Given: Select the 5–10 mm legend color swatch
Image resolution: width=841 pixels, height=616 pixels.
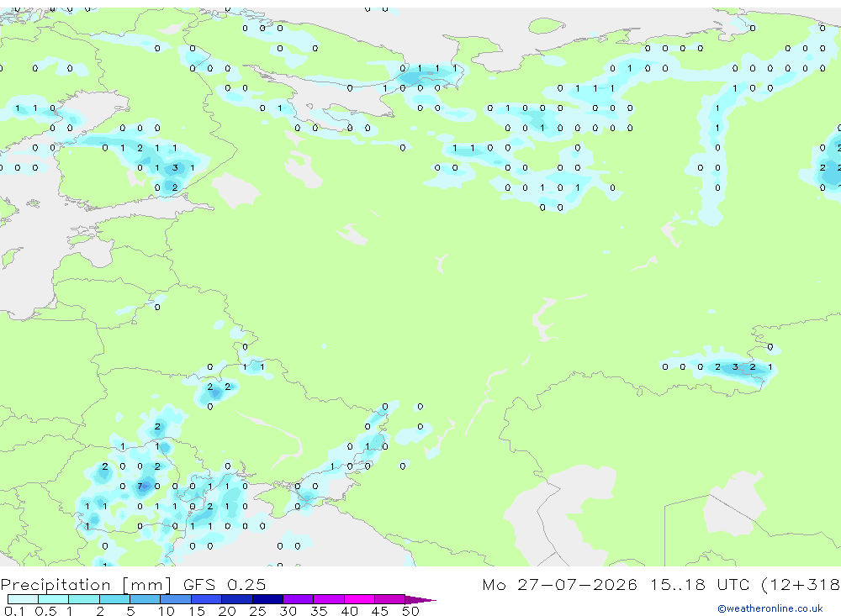Looking at the screenshot, I should pyautogui.click(x=145, y=599).
